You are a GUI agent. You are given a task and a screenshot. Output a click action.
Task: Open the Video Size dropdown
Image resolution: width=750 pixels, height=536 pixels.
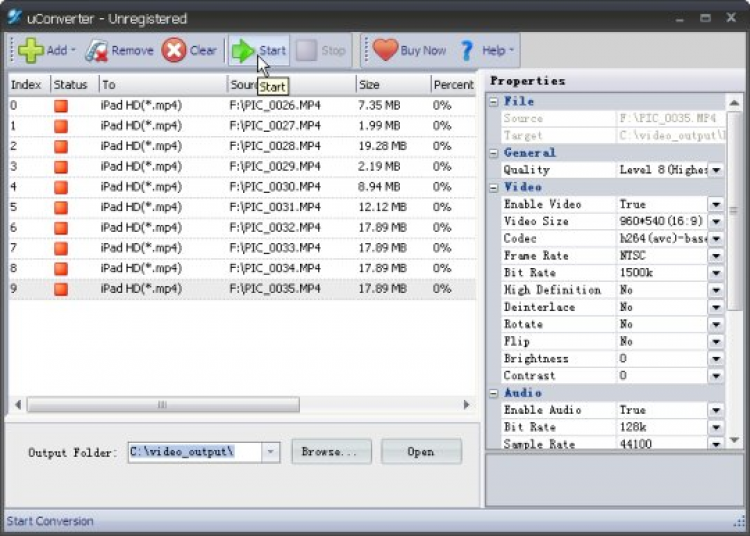pos(716,221)
